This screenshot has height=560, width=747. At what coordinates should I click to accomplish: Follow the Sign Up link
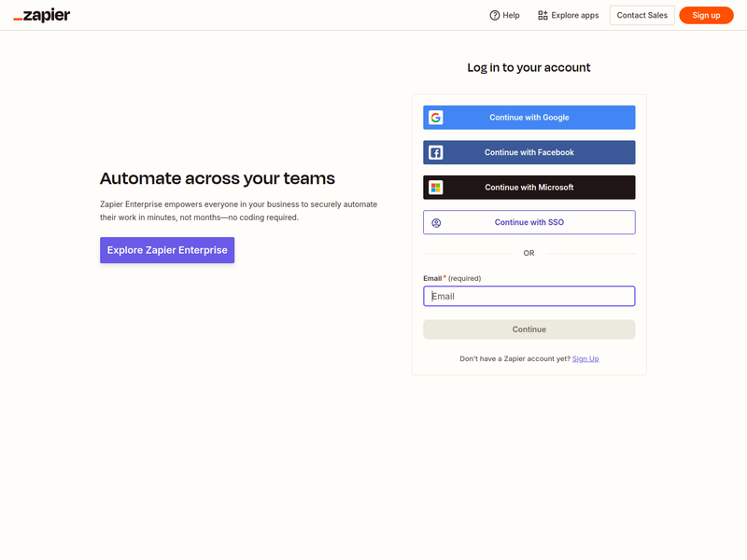pyautogui.click(x=585, y=359)
